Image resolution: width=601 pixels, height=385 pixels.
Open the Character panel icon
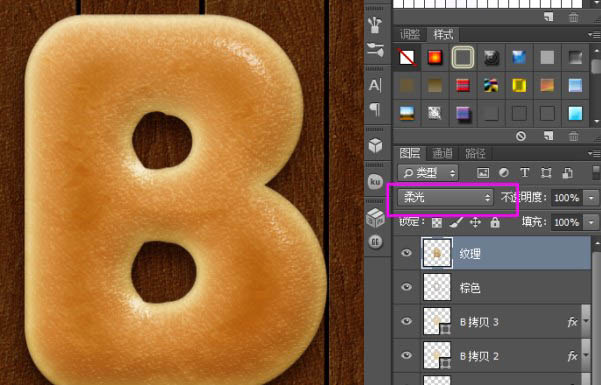pyautogui.click(x=375, y=85)
